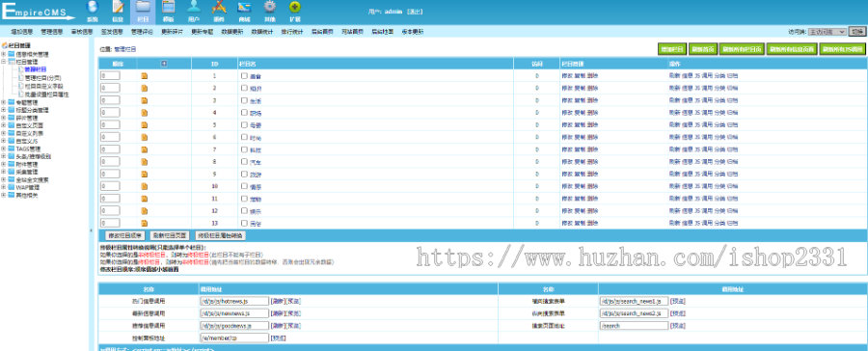The image size is (868, 351).
Task: Collapse the 栏目管理 tree node
Action: (x=4, y=62)
